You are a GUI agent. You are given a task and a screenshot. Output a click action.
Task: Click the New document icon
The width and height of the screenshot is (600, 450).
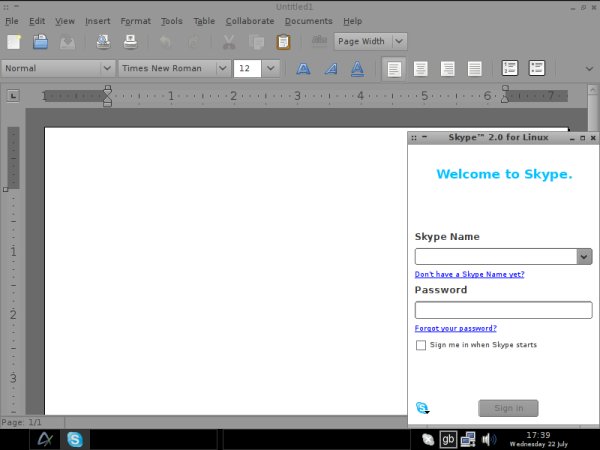[x=14, y=42]
